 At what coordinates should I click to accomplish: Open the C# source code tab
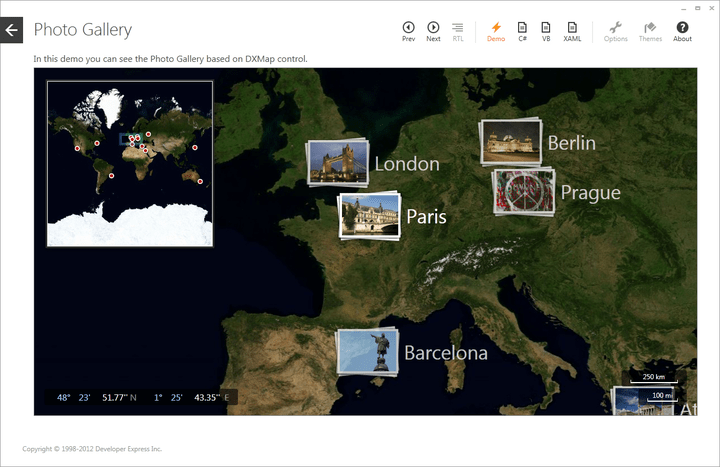coord(522,31)
